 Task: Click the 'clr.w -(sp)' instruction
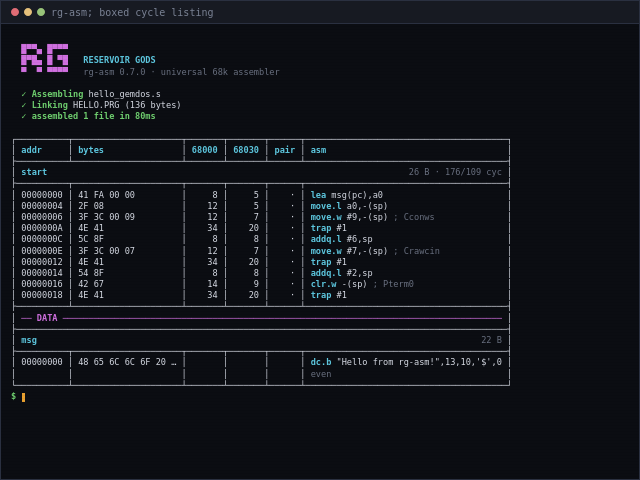click(339, 284)
